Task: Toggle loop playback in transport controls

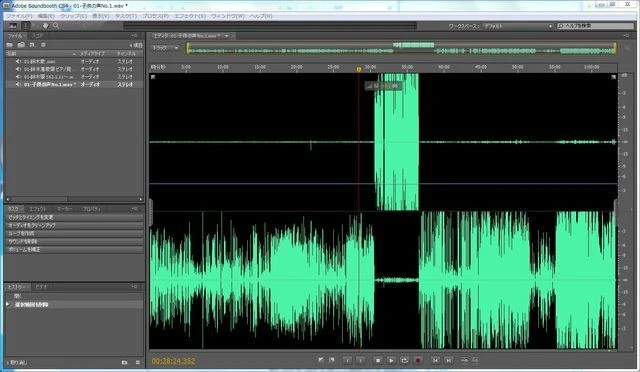Action: (x=404, y=361)
